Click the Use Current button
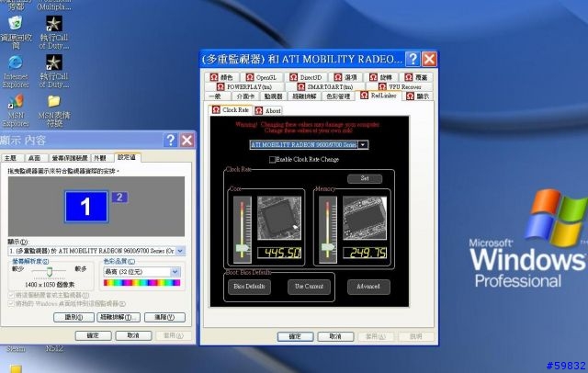588x373 pixels. [x=309, y=287]
